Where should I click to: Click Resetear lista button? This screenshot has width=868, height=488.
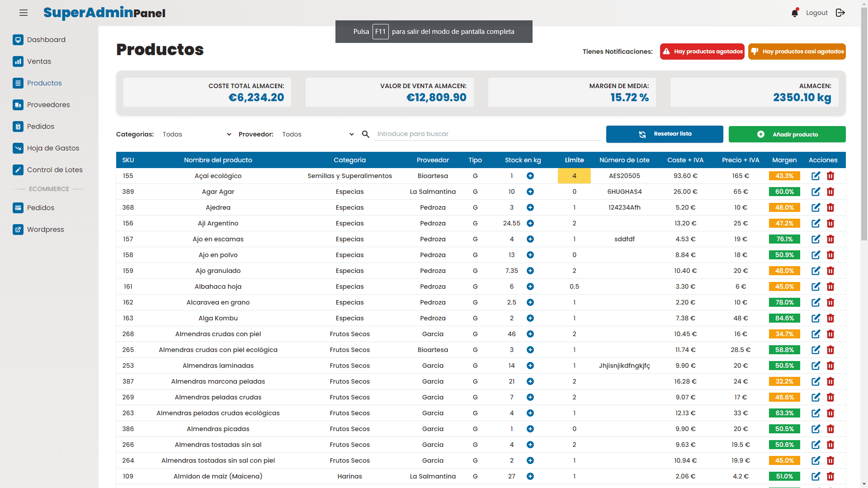665,134
